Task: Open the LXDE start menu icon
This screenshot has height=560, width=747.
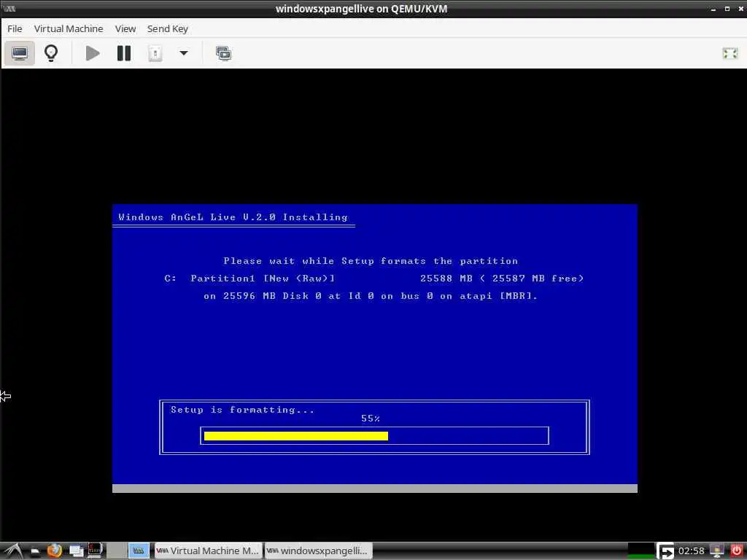Action: (x=13, y=551)
